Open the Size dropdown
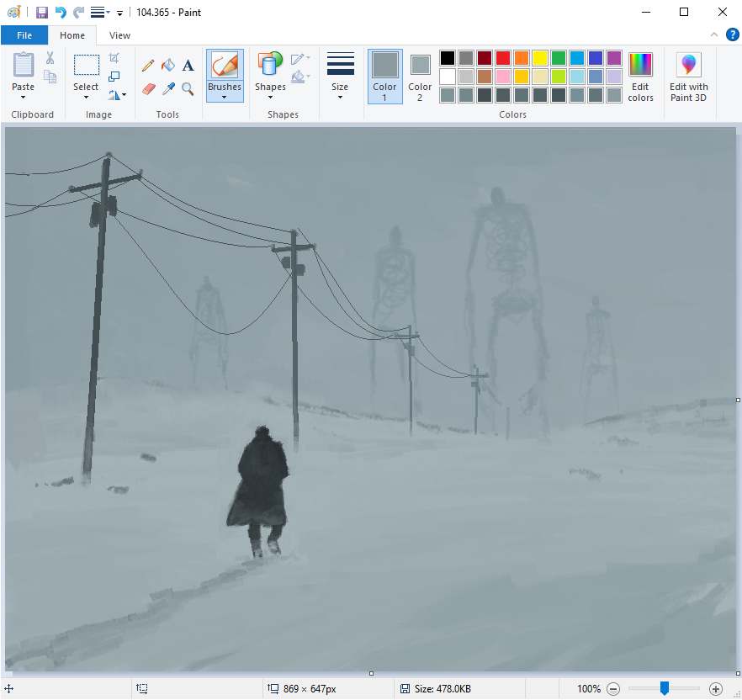This screenshot has width=742, height=700. point(340,96)
